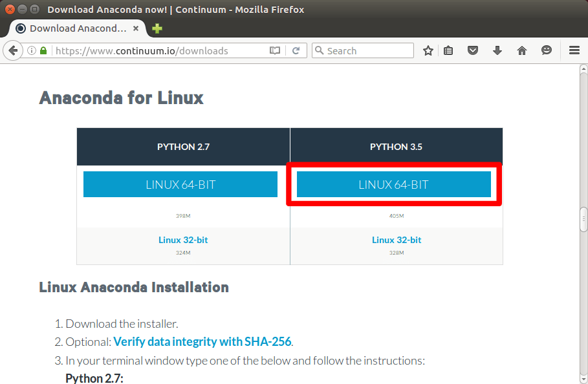
Task: Click the 405M file size text
Action: click(x=397, y=216)
